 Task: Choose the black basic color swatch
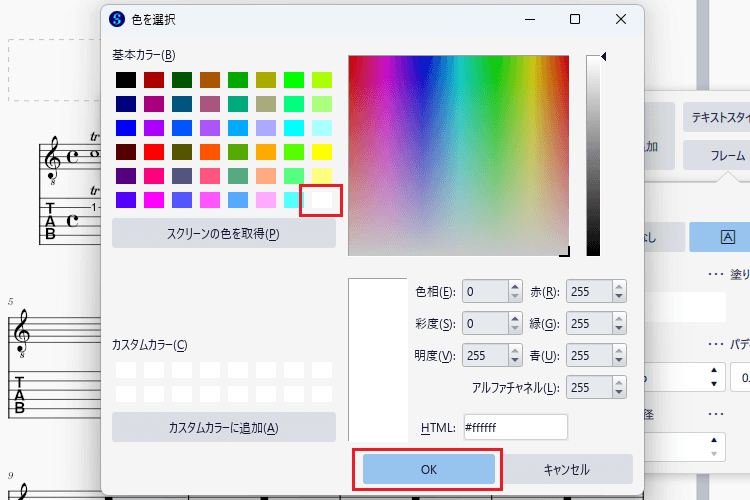(126, 80)
